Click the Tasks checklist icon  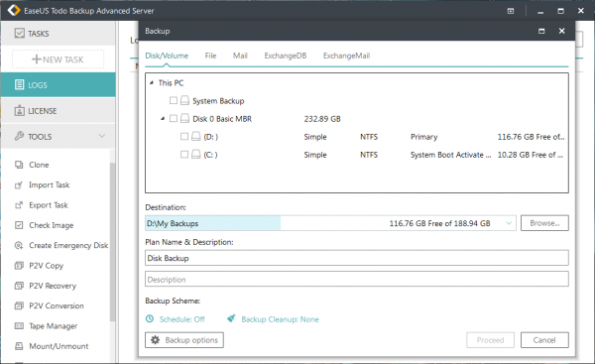[x=20, y=33]
